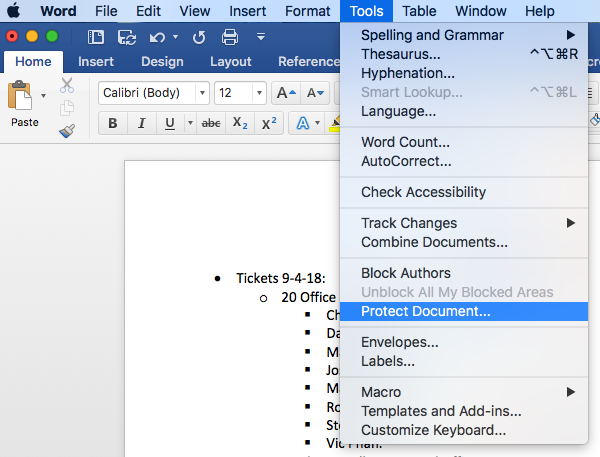Open Spelling and Grammar submenu

464,35
